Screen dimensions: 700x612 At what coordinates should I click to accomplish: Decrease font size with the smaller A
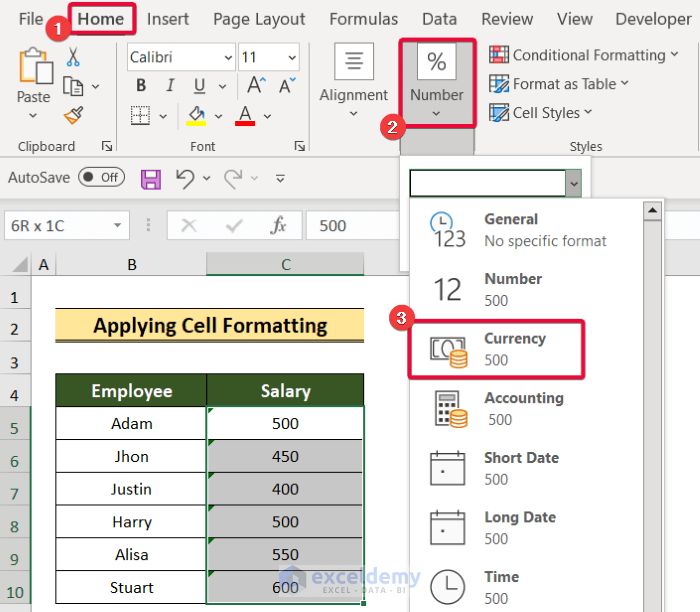click(287, 85)
